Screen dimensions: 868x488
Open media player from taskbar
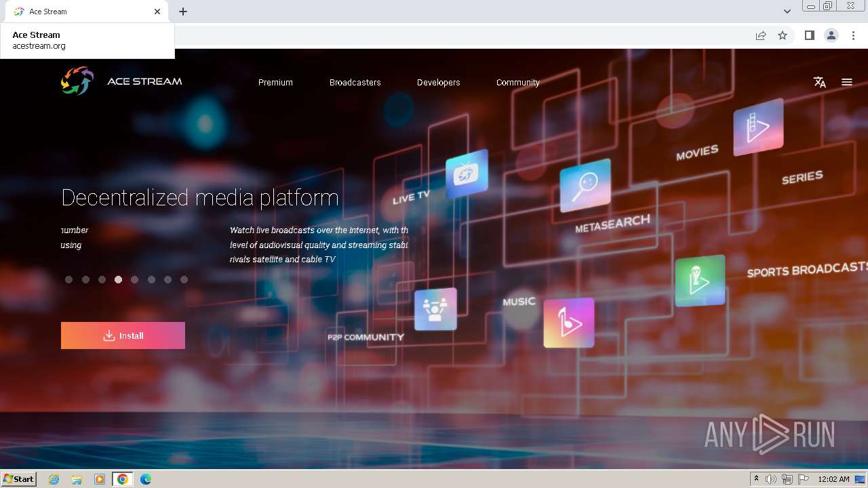click(100, 479)
